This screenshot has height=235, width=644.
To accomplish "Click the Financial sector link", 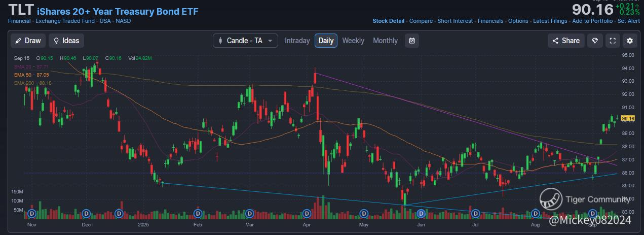I will [x=19, y=21].
